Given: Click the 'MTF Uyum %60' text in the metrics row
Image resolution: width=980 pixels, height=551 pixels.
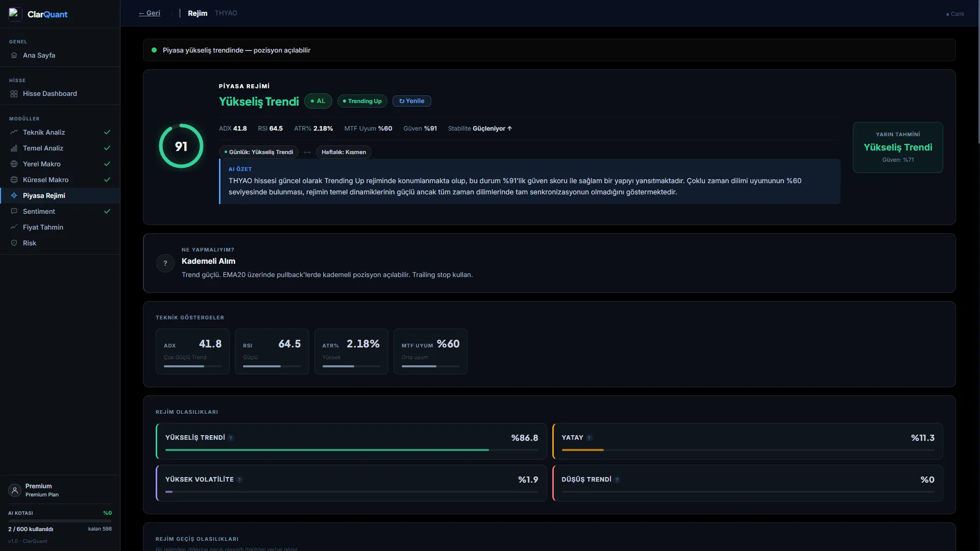Looking at the screenshot, I should (x=368, y=129).
